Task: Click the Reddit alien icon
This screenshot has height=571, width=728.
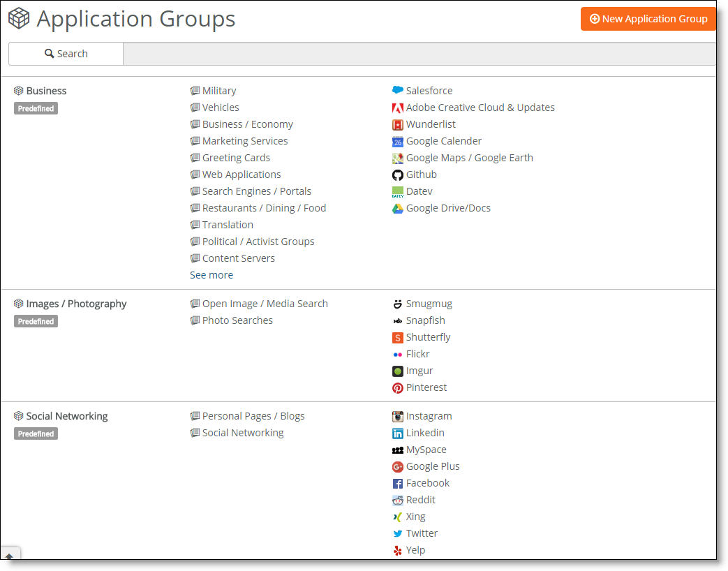Action: (398, 500)
